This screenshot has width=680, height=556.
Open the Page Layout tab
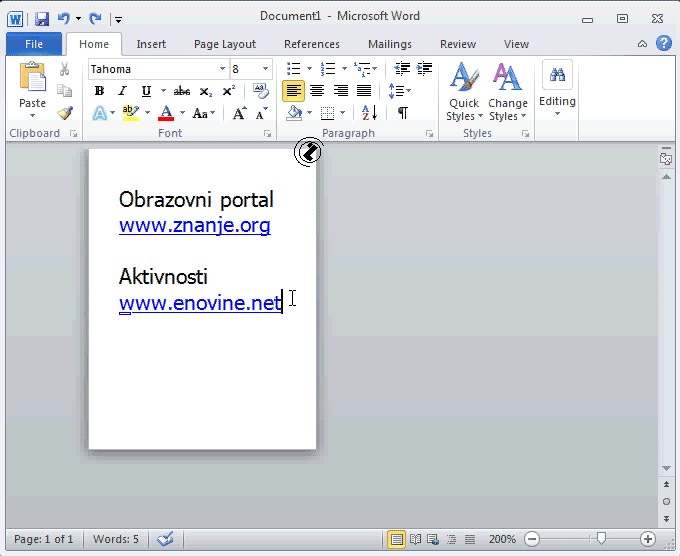point(225,44)
